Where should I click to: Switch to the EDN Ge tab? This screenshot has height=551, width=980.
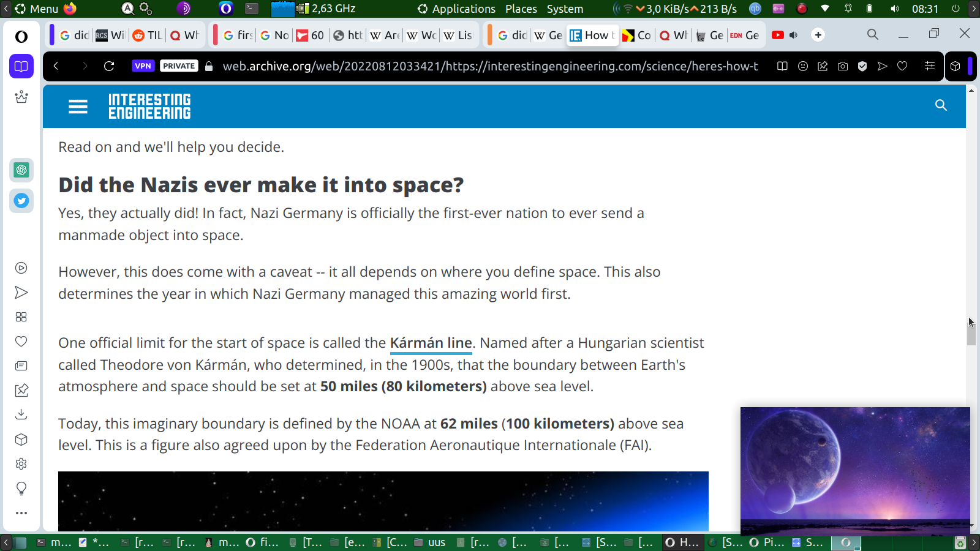745,36
